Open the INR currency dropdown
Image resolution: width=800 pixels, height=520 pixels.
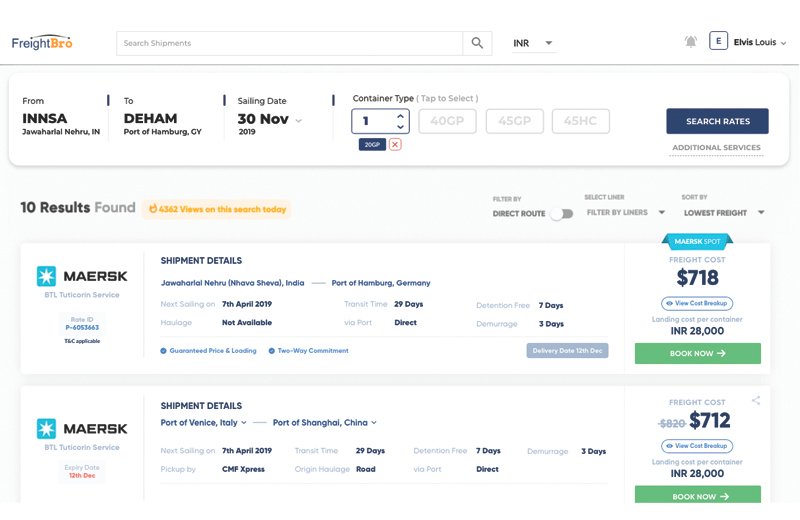tap(534, 43)
